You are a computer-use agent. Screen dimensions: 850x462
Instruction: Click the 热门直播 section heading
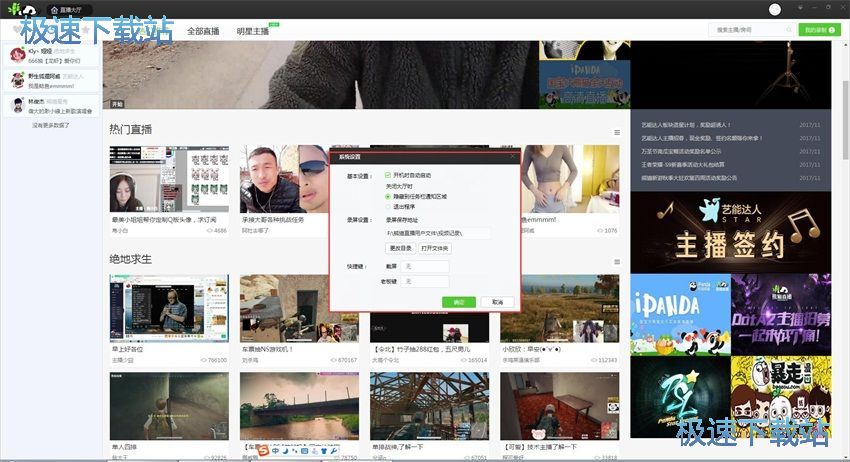(x=131, y=130)
